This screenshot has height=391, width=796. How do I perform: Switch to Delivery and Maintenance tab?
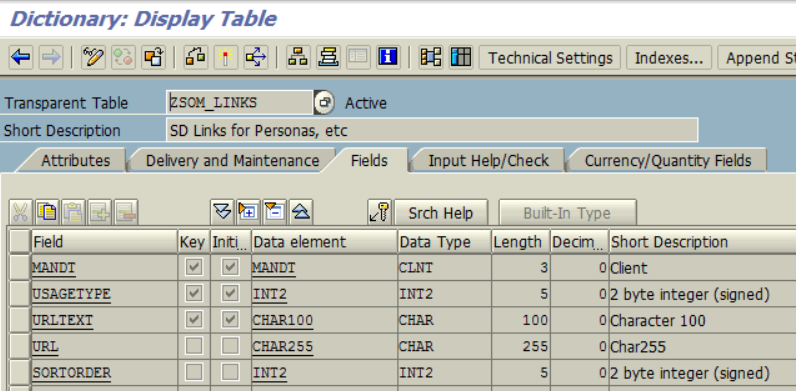[232, 161]
